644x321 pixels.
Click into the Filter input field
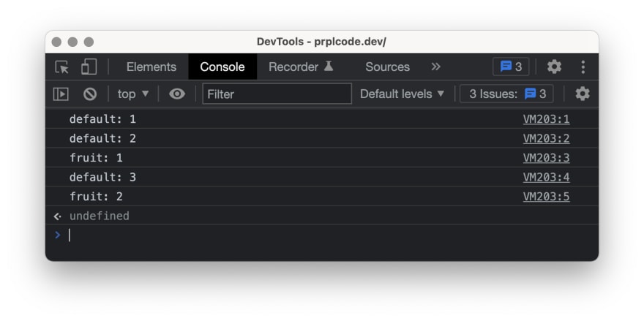point(277,94)
